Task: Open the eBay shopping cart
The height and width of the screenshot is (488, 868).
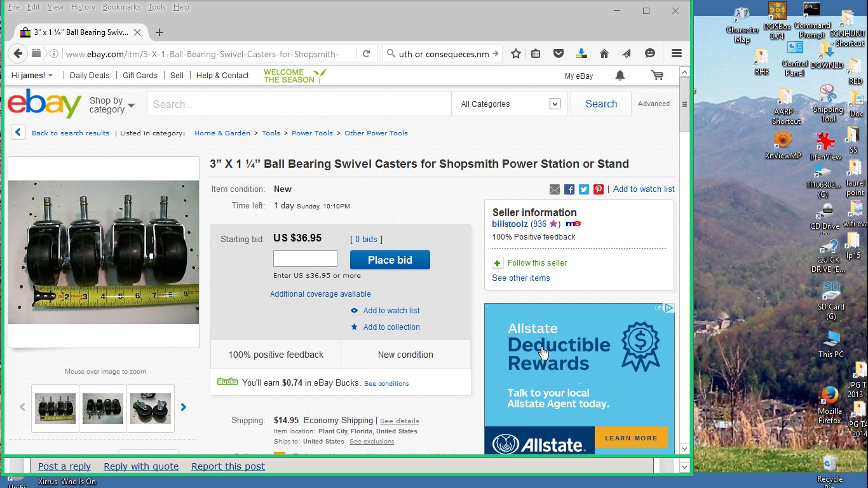Action: coord(657,76)
